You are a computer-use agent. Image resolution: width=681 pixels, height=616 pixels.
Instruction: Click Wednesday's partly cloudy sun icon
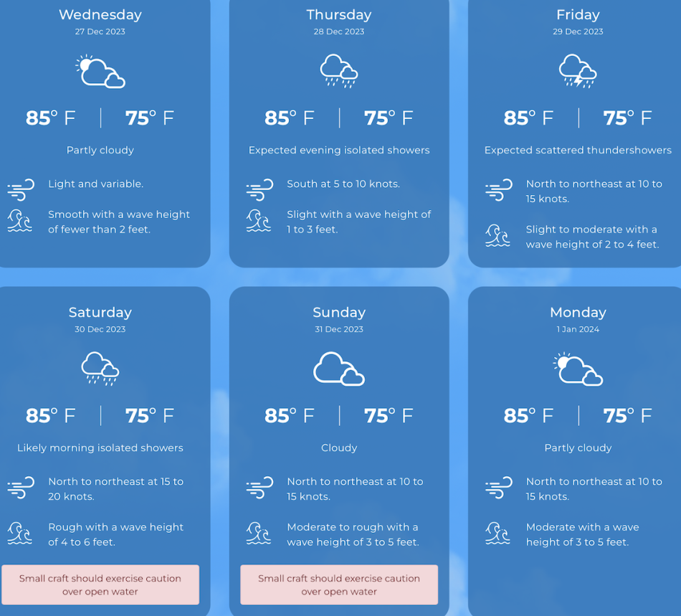pos(100,72)
